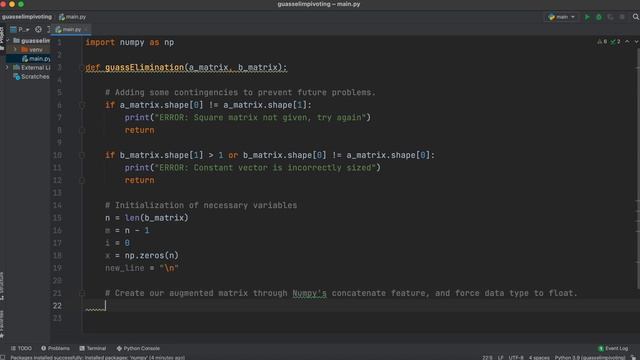Viewport: 640px width, 360px height.
Task: Click the stop process square icon
Action: point(622,17)
